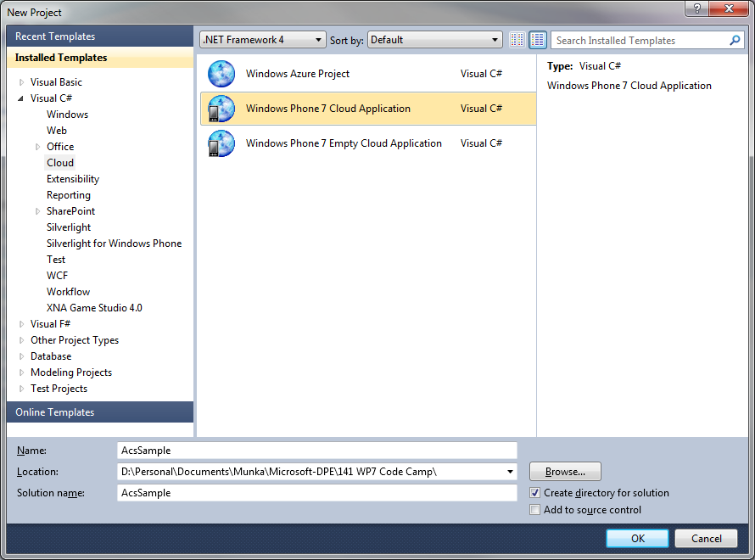Select XNA Game Studio 4.0 item
Screen dimensions: 755x560
click(x=94, y=308)
